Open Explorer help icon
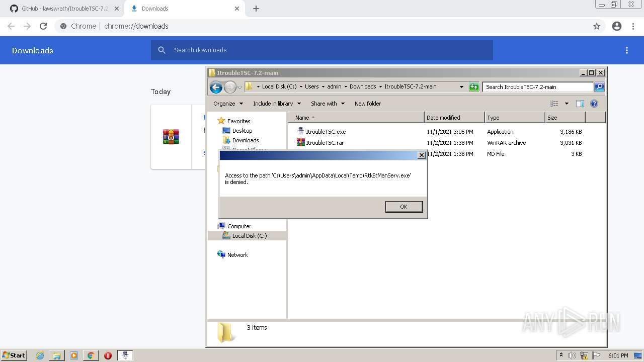This screenshot has width=644, height=362. 594,104
